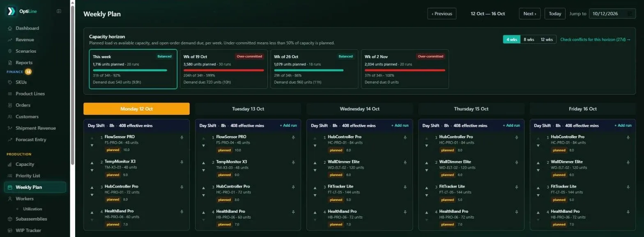Select the Wednesday 14 Oct day header

tap(359, 109)
